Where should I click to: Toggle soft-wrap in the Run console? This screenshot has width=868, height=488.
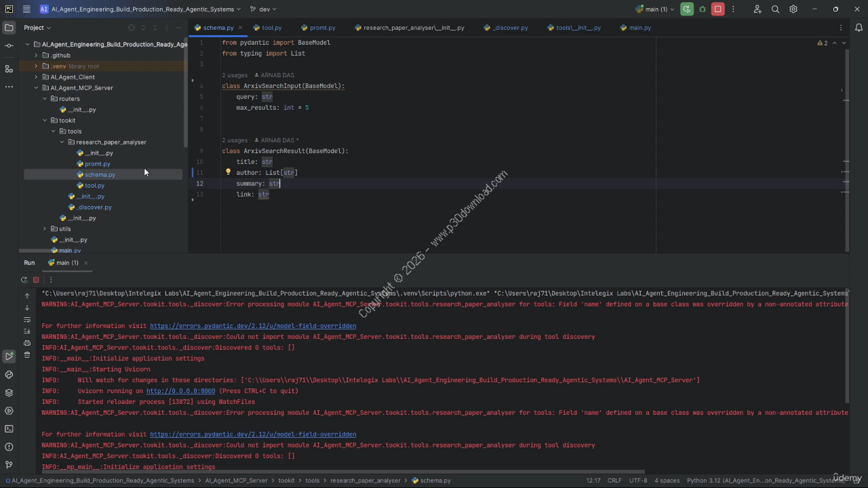coord(27,319)
